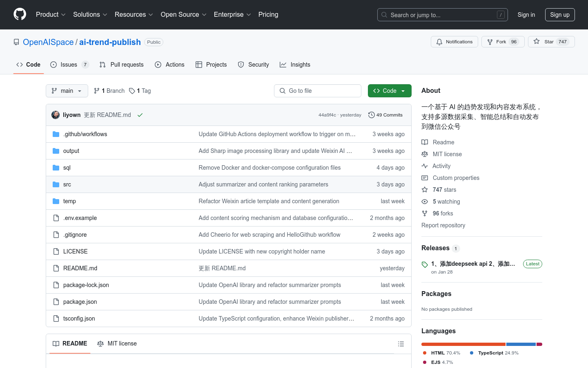Click the Report repository link

click(x=443, y=225)
